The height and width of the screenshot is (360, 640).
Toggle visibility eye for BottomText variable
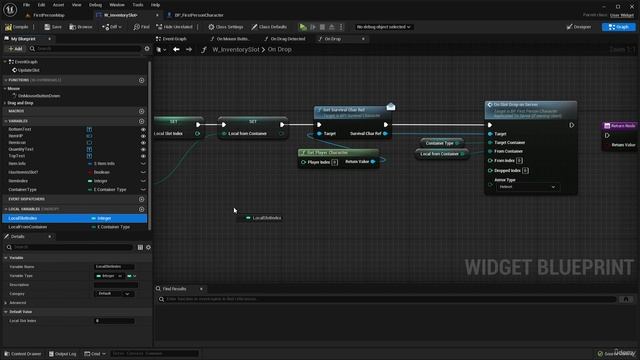(143, 129)
